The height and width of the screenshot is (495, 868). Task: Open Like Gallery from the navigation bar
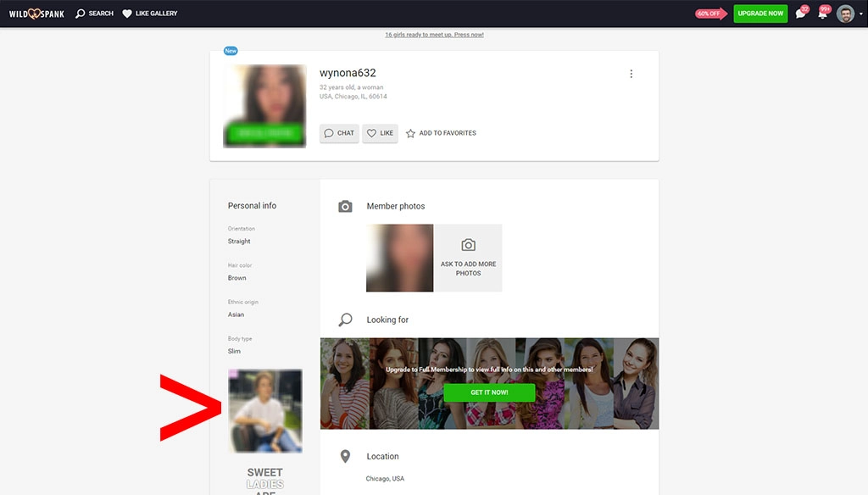(150, 14)
